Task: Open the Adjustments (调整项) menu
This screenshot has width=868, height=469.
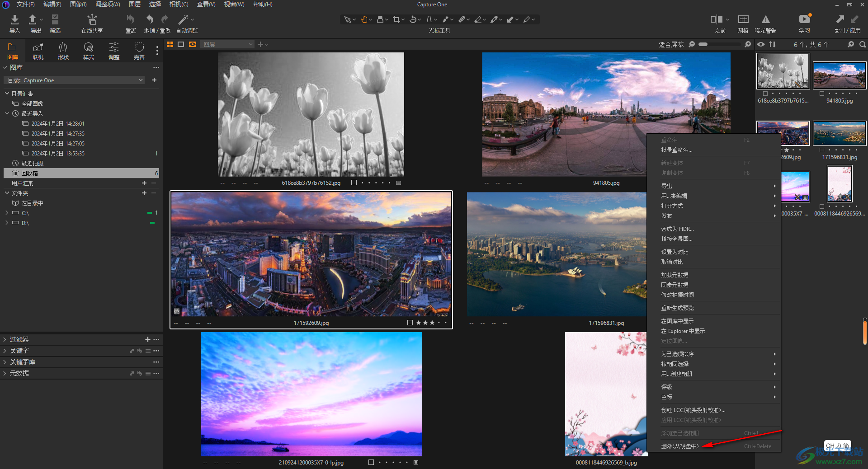Action: tap(108, 4)
